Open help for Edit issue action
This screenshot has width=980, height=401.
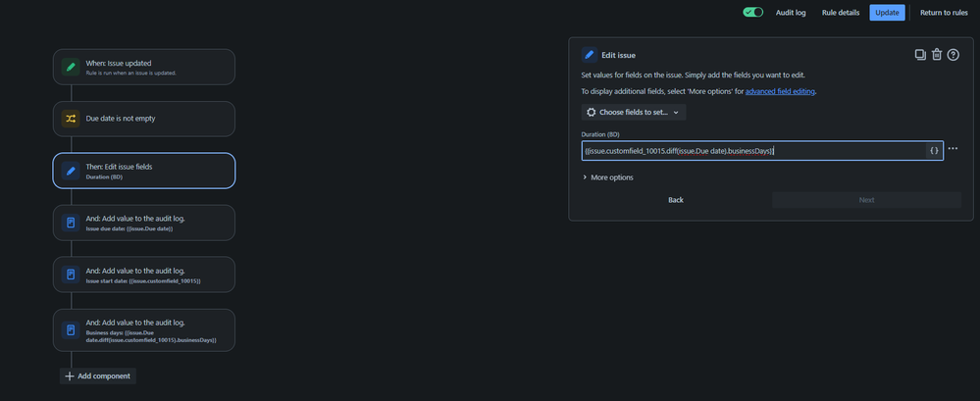coord(954,55)
